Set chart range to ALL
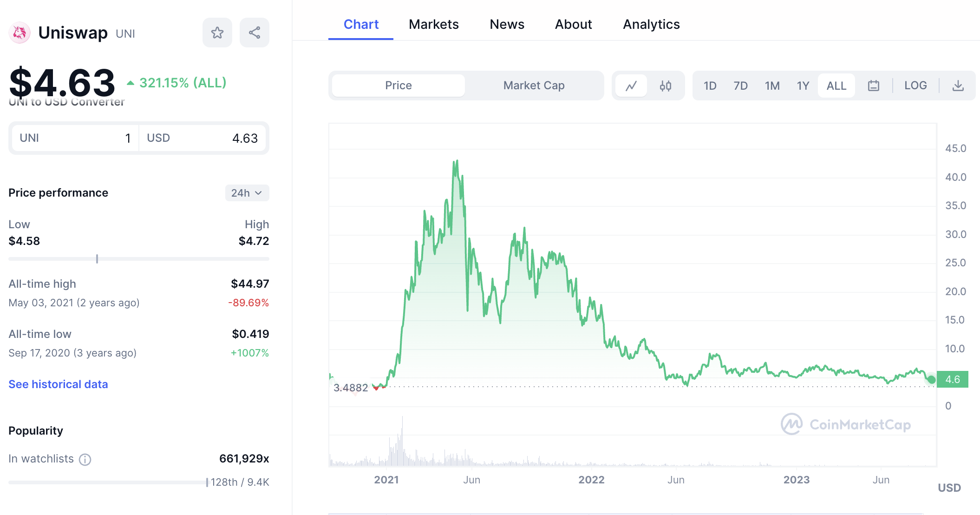Viewport: 980px width, 515px height. [x=836, y=86]
